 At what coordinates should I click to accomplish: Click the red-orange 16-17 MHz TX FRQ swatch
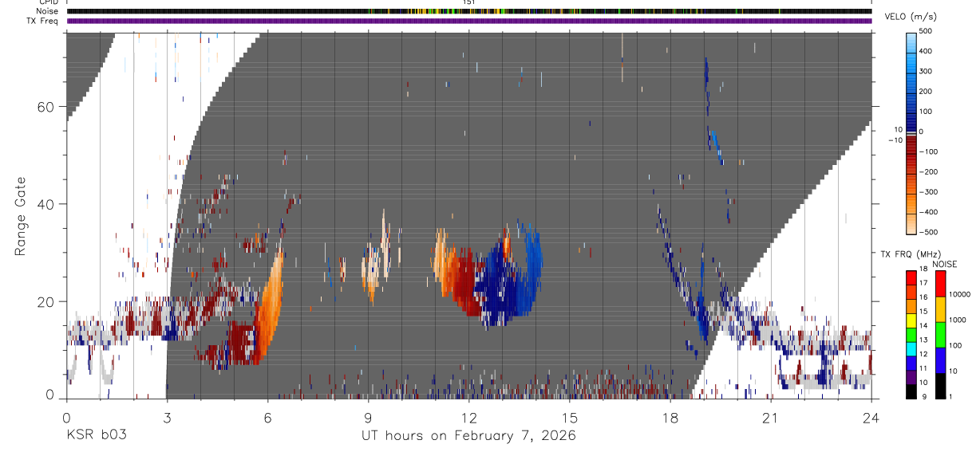(911, 293)
